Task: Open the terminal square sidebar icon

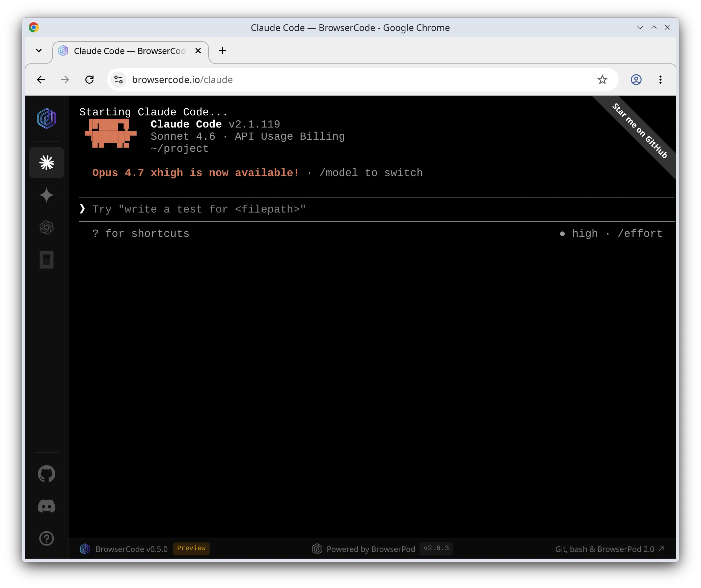Action: (47, 260)
